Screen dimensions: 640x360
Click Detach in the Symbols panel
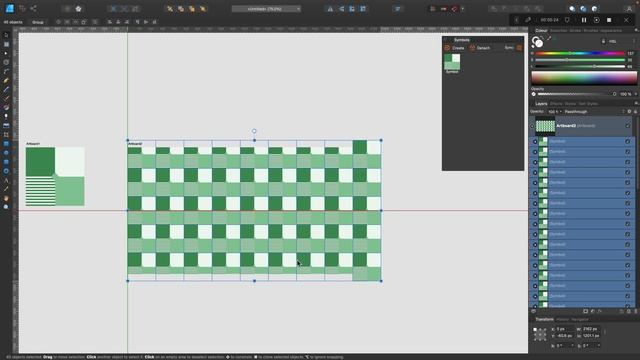480,48
